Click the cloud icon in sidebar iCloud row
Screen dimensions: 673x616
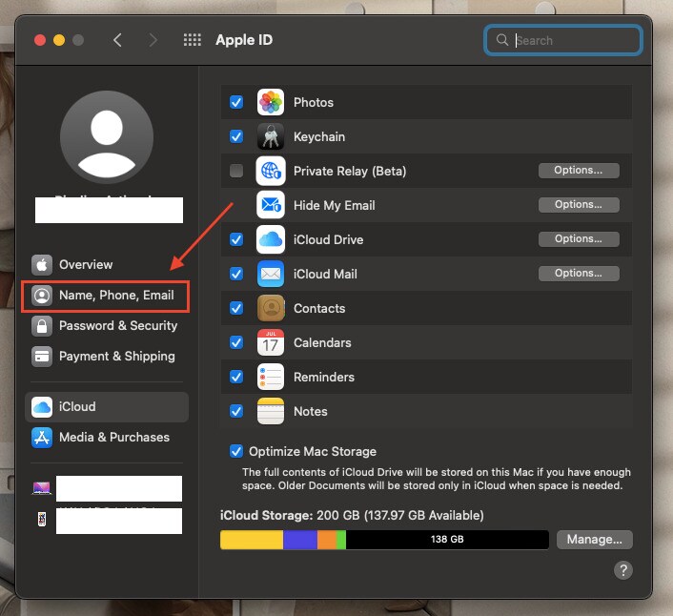[42, 407]
